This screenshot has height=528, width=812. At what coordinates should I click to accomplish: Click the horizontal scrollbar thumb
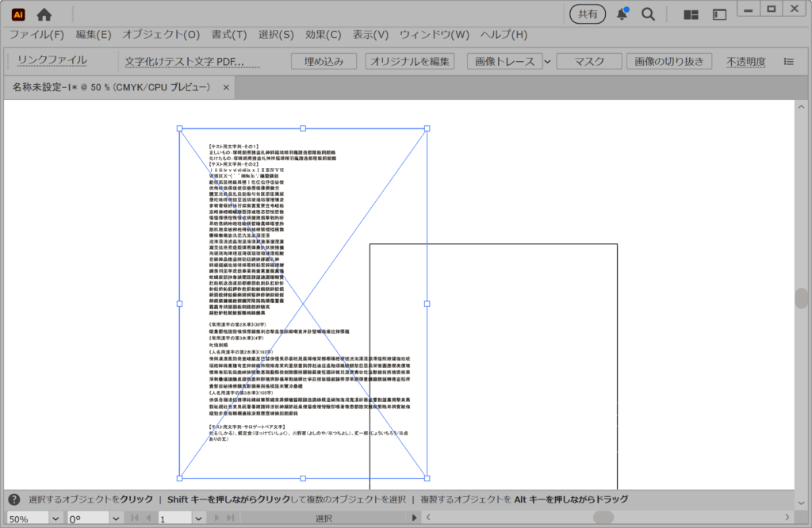click(603, 518)
